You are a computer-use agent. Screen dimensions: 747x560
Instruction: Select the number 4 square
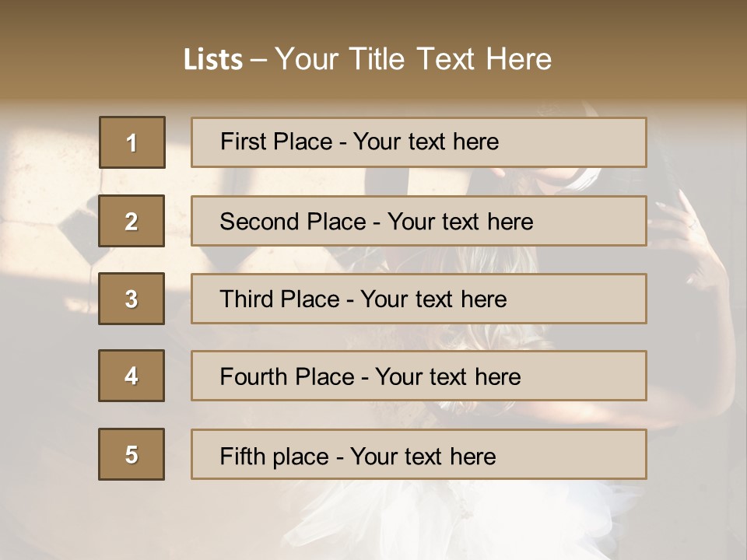[x=132, y=376]
